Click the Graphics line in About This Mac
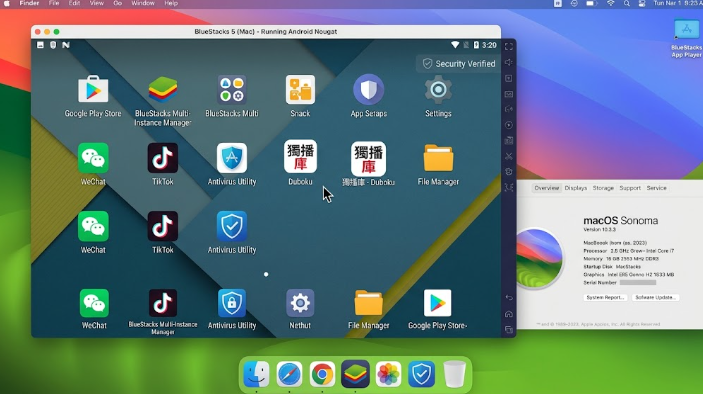The image size is (703, 394). tap(629, 275)
